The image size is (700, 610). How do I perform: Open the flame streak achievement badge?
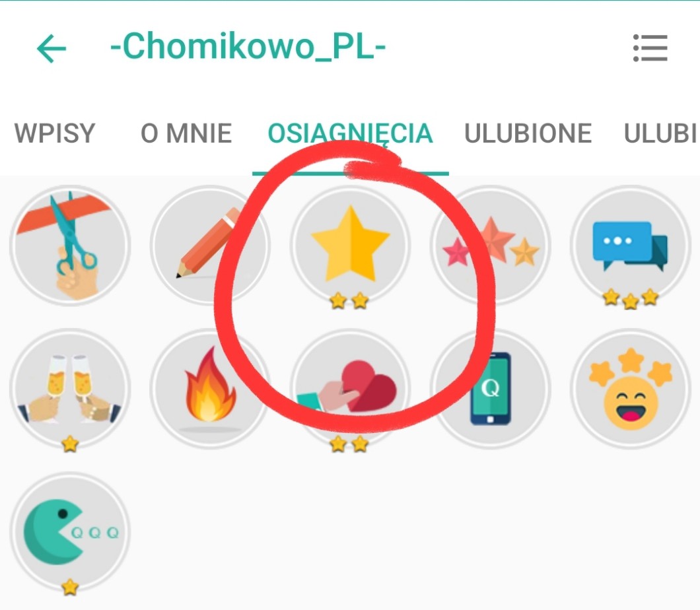coord(210,389)
